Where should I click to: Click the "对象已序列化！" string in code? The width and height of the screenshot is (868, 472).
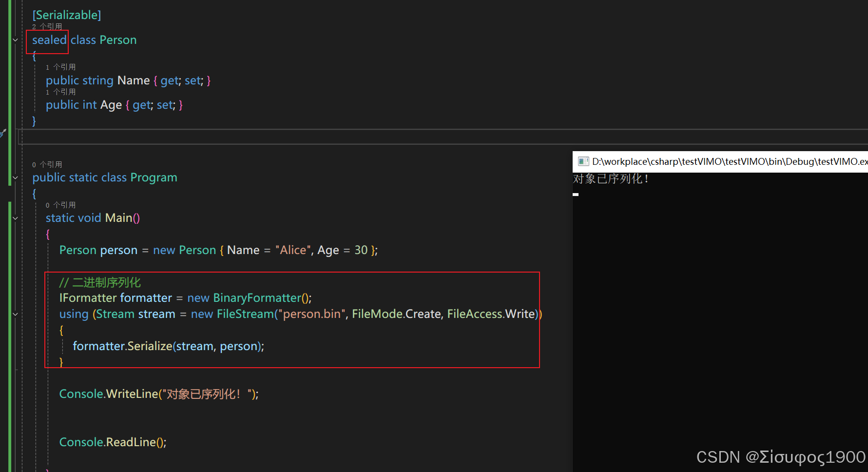tap(207, 394)
